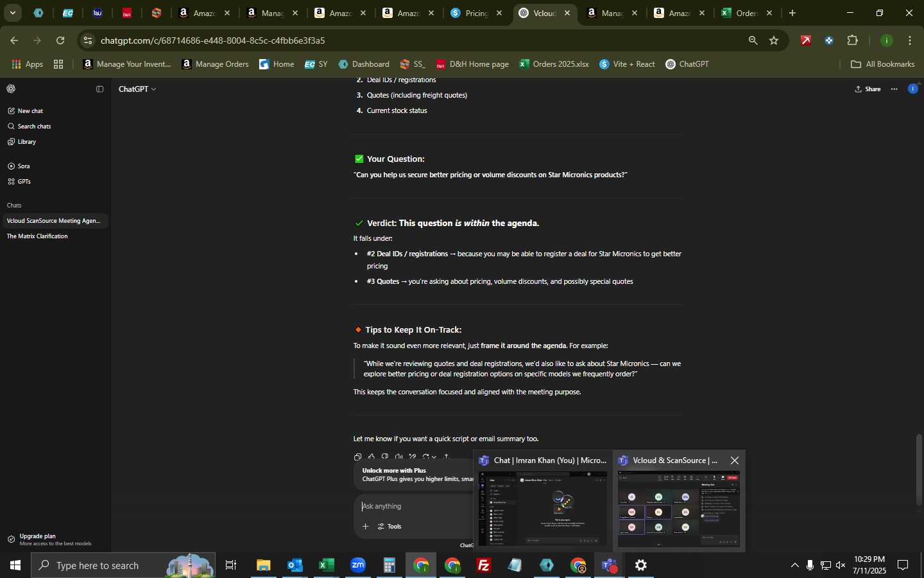Open the Tools menu in composer
Image resolution: width=924 pixels, height=578 pixels.
(x=389, y=527)
